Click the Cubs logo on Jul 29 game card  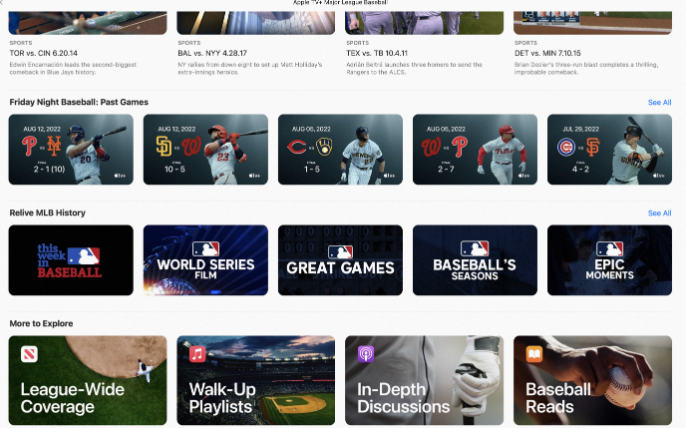coord(566,147)
